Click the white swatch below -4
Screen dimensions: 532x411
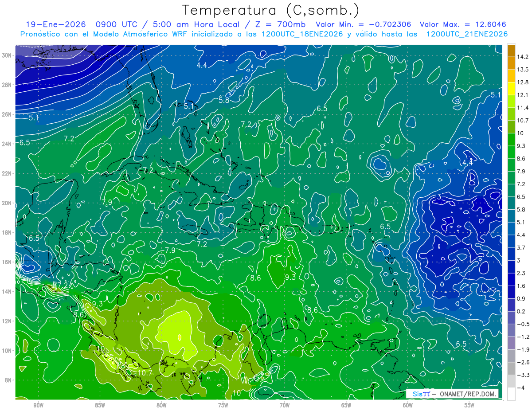[x=511, y=394]
